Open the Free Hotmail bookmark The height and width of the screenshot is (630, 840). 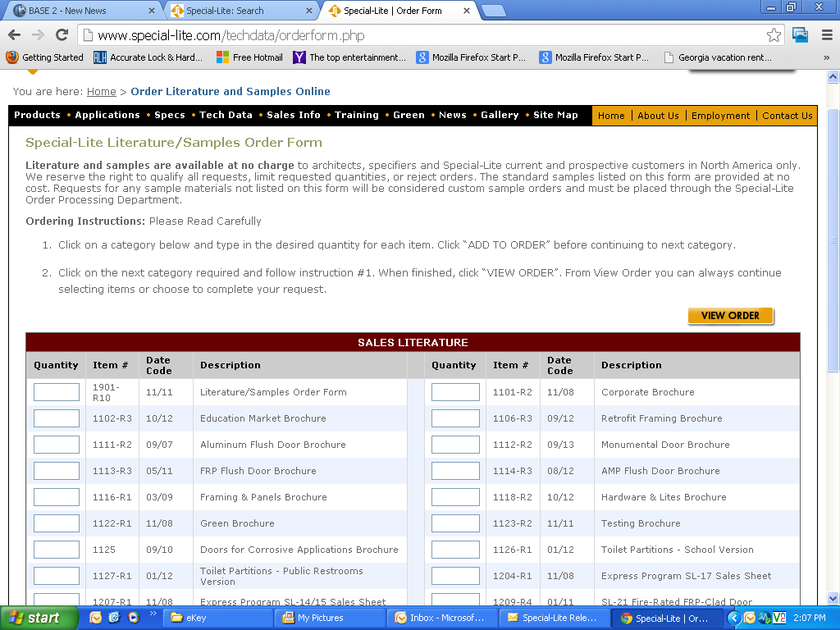[249, 57]
